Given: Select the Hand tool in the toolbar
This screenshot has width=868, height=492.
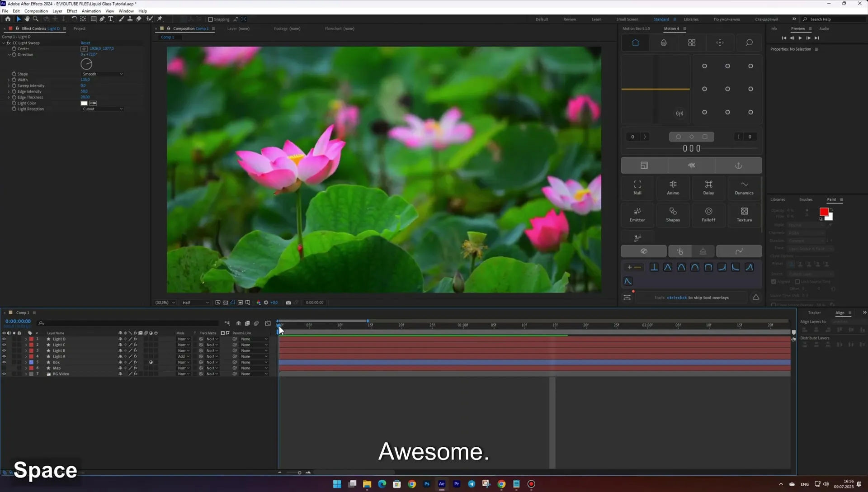Looking at the screenshot, I should (27, 19).
